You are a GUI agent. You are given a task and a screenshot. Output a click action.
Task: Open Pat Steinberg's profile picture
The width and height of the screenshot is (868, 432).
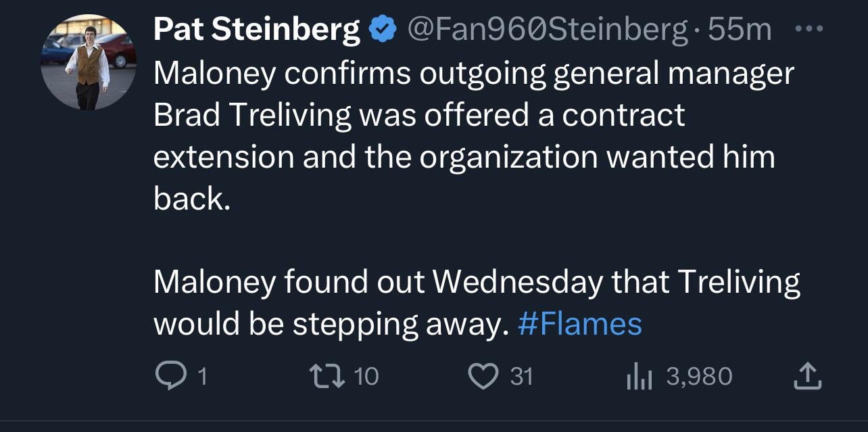[89, 63]
